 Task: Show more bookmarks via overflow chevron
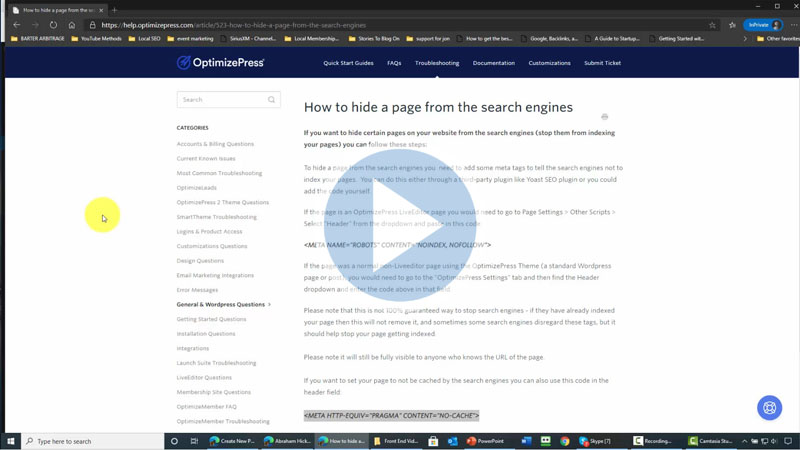(x=745, y=39)
